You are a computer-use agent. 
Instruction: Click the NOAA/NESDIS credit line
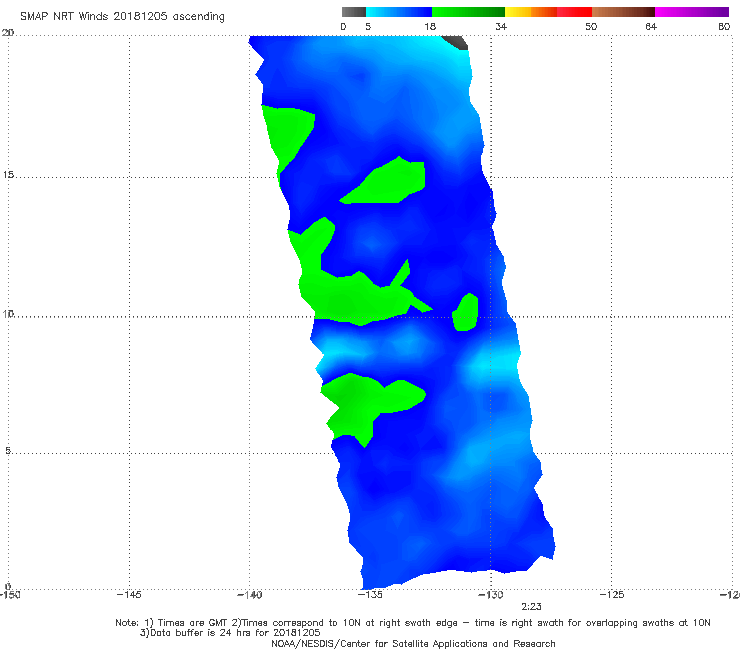pyautogui.click(x=413, y=643)
